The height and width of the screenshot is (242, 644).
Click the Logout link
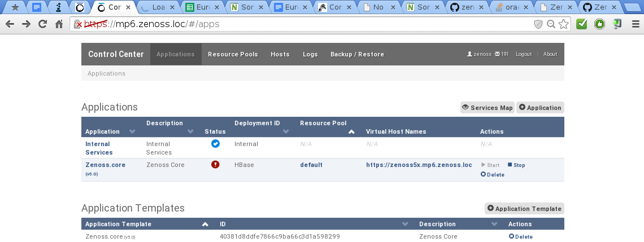[524, 54]
